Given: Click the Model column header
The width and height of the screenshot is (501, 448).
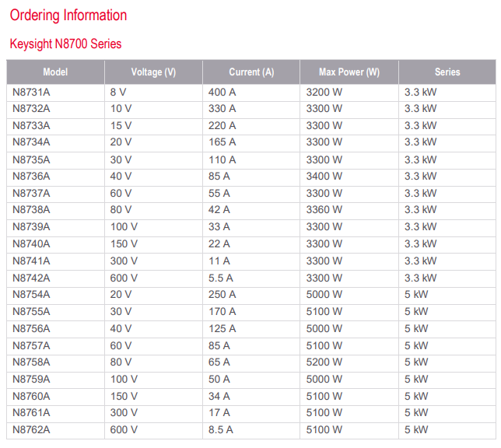Looking at the screenshot, I should 55,72.
